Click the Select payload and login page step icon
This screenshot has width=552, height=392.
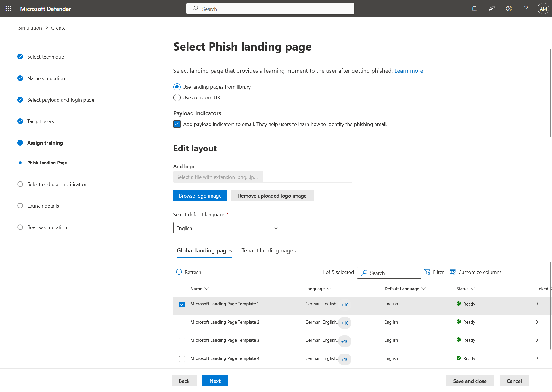[20, 100]
